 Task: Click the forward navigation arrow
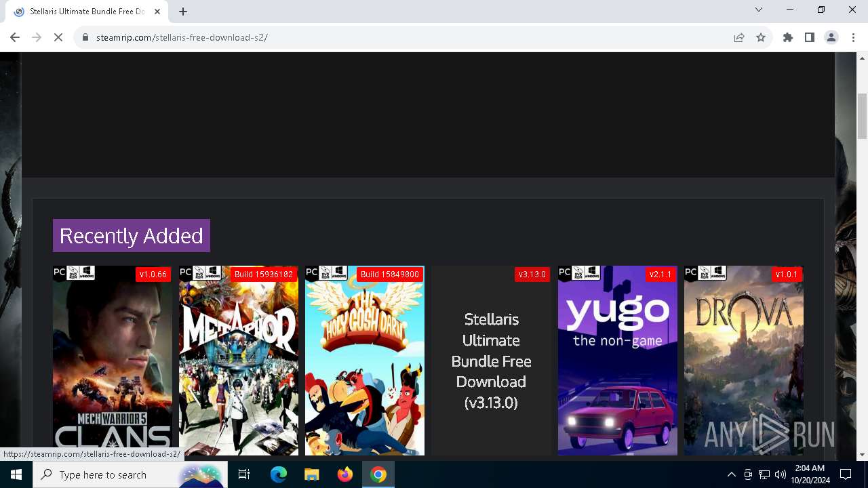coord(37,37)
